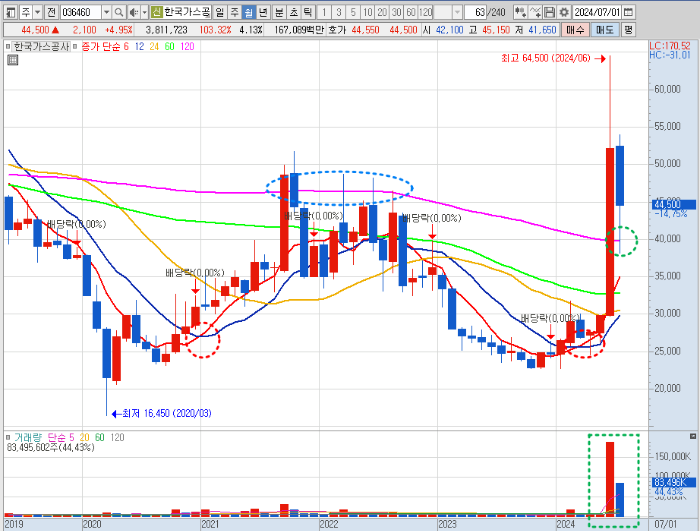The image size is (700, 531).
Task: Select interval 20 button
Action: pos(382,12)
